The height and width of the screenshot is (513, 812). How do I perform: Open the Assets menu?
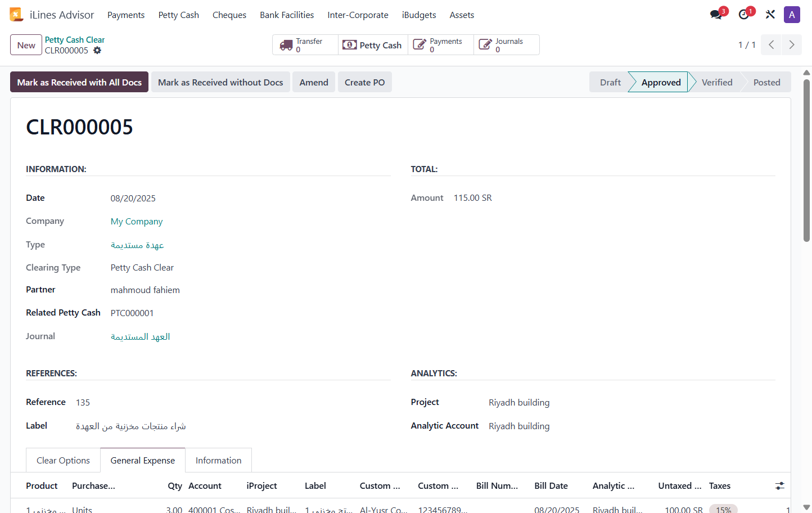click(x=462, y=15)
